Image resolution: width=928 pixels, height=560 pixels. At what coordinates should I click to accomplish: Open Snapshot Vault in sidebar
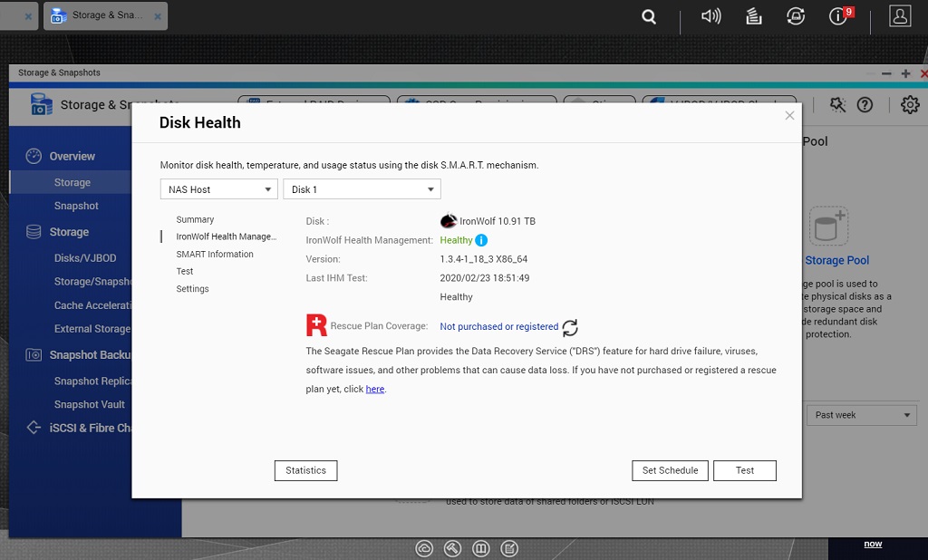coord(90,404)
